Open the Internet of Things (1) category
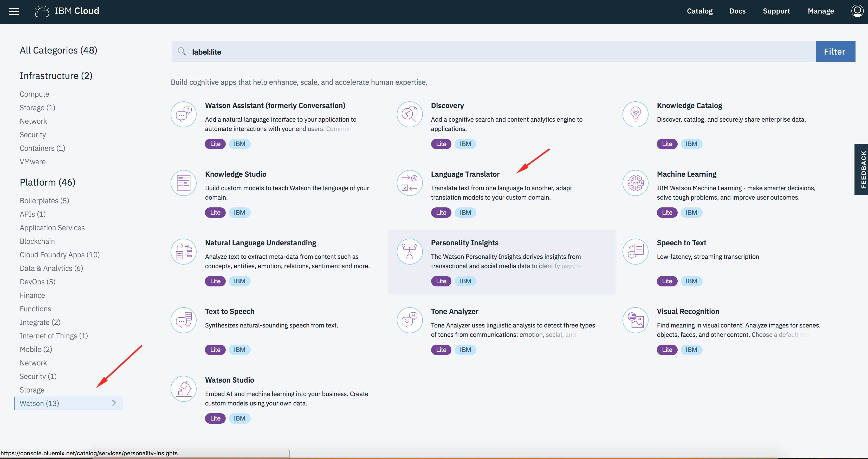This screenshot has width=868, height=459. 54,336
